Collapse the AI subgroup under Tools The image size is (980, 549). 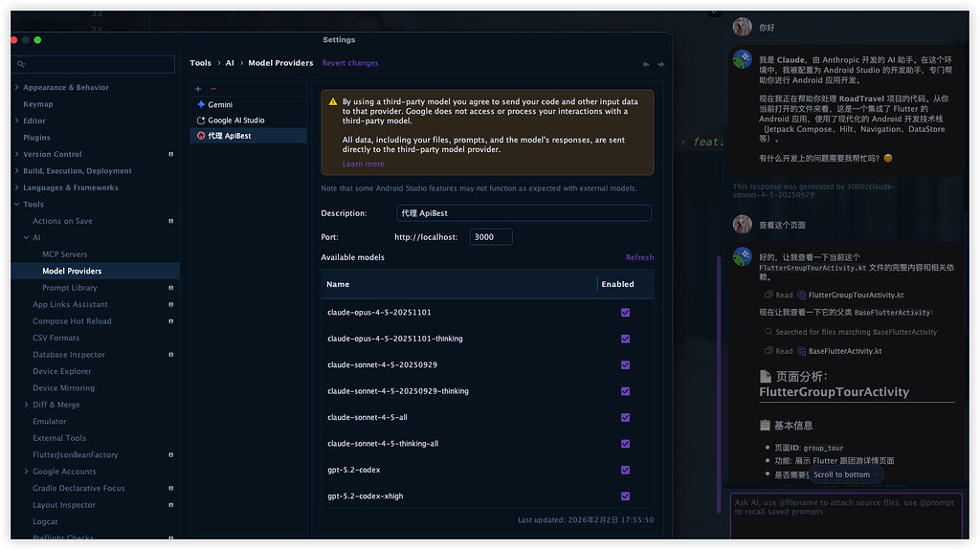[x=26, y=237]
